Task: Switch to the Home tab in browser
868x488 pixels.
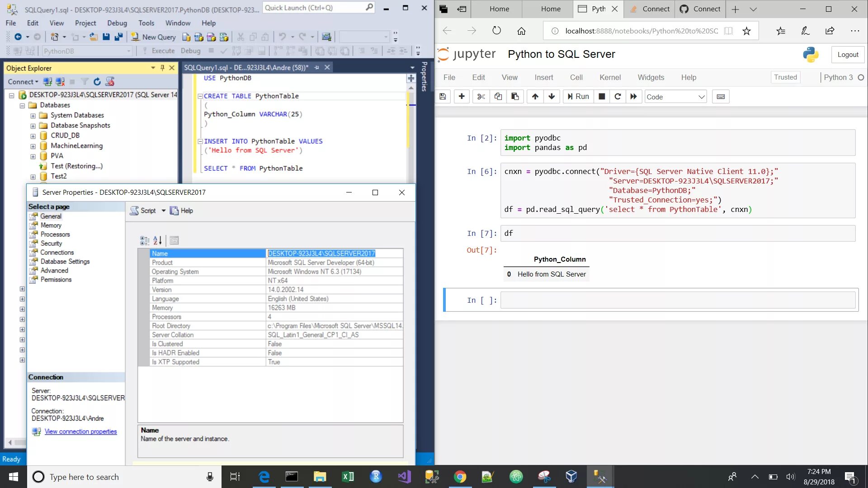Action: pyautogui.click(x=499, y=9)
